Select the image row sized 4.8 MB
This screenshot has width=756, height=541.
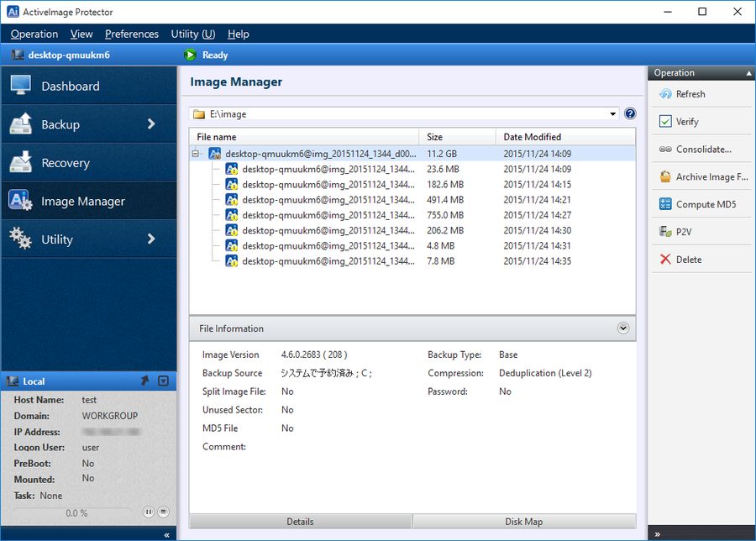(412, 246)
